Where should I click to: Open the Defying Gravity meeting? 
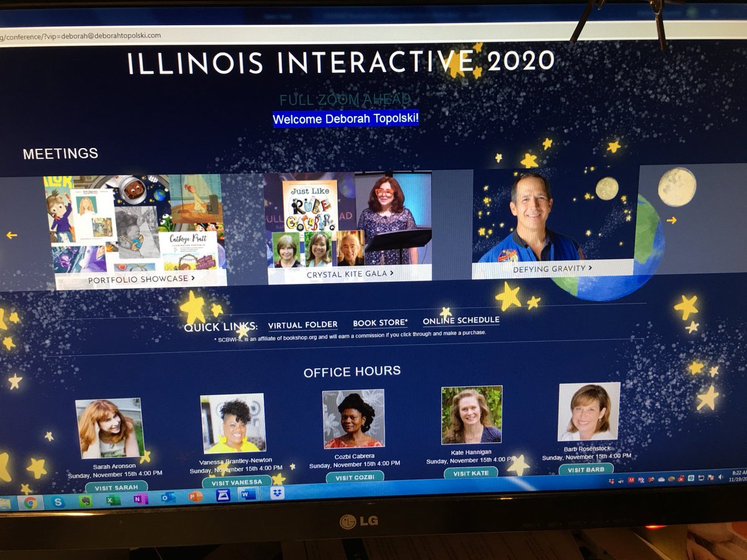pyautogui.click(x=553, y=269)
